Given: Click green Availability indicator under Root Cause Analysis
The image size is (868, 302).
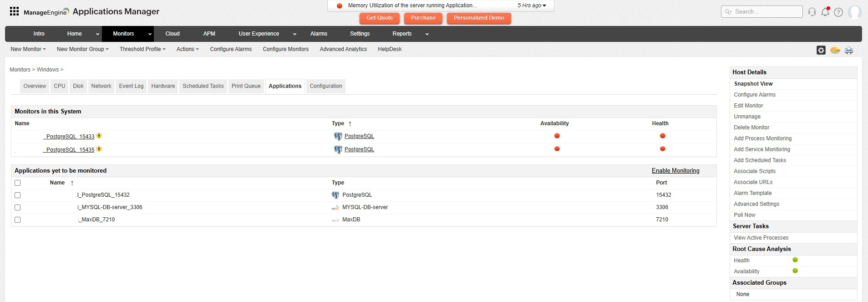Looking at the screenshot, I should (795, 271).
